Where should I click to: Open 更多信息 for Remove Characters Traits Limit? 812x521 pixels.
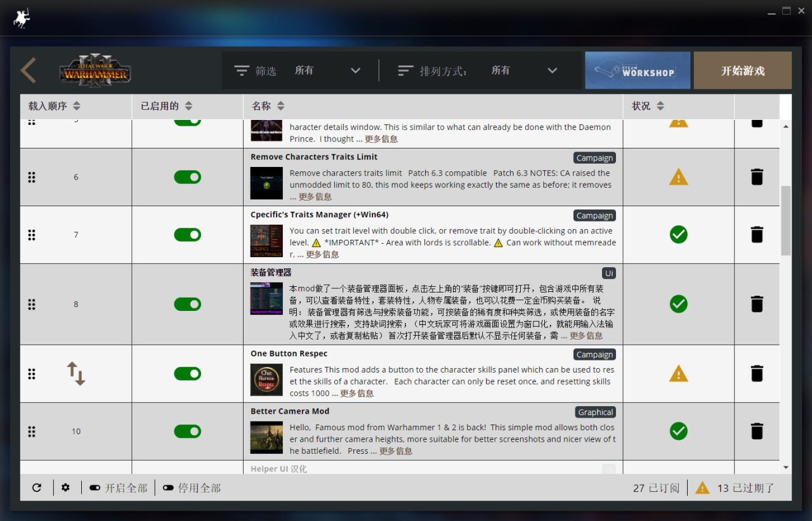(x=315, y=197)
